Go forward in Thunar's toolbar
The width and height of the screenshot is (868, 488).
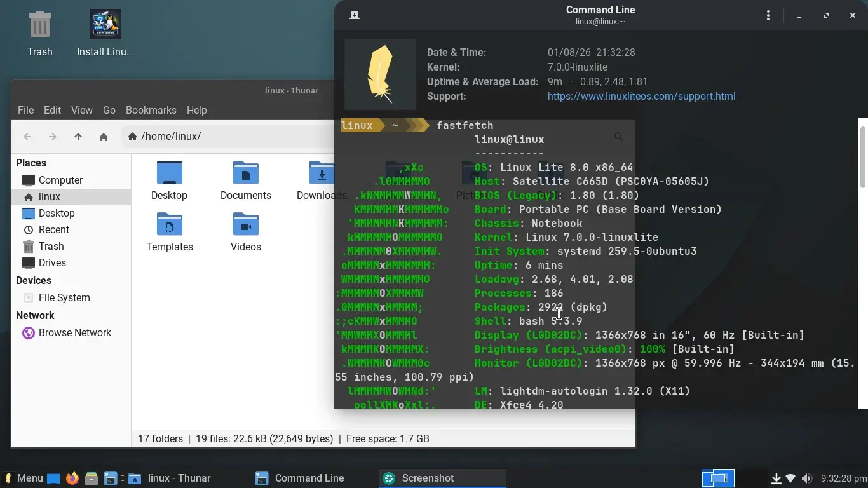point(53,137)
